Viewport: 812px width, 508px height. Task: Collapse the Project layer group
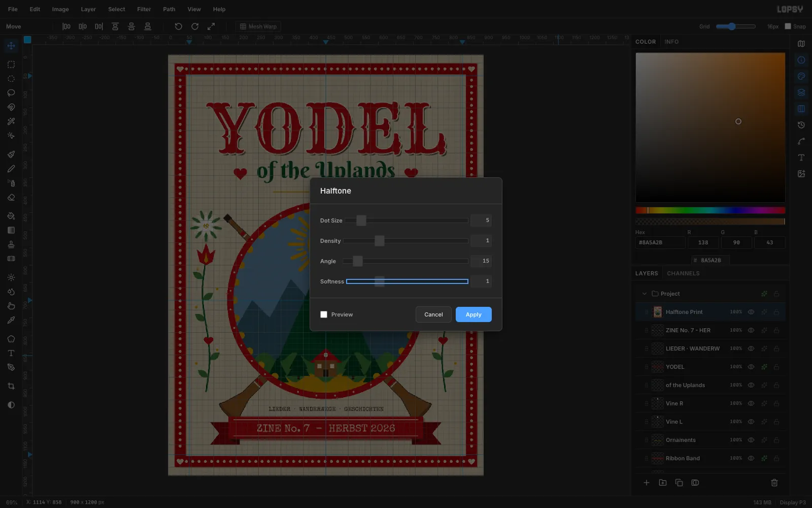645,294
